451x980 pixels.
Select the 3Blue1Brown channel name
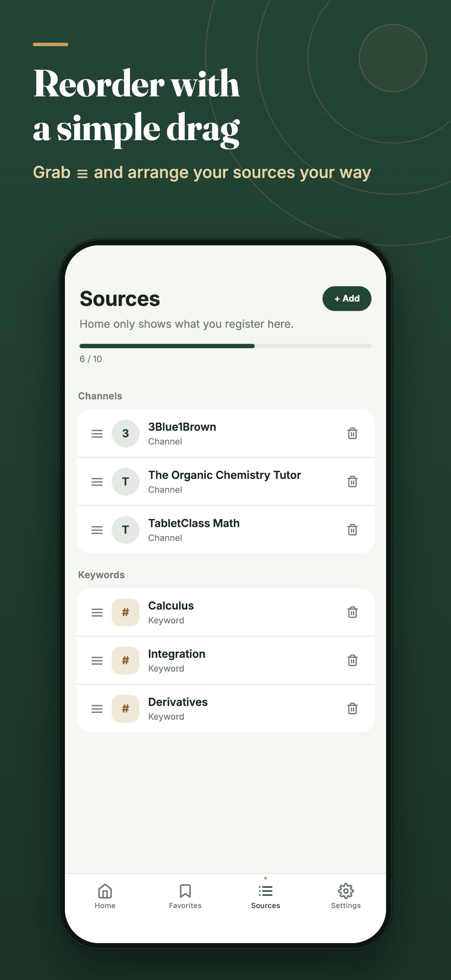click(182, 427)
